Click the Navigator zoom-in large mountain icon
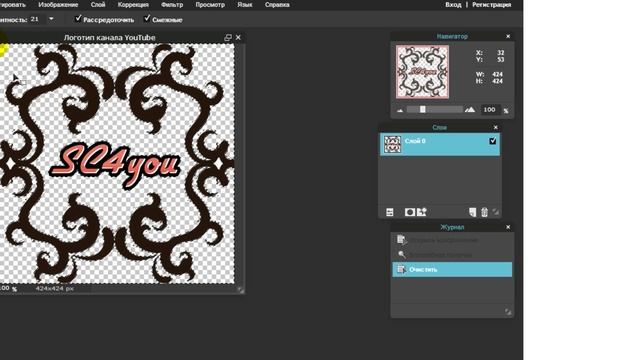 pyautogui.click(x=470, y=109)
